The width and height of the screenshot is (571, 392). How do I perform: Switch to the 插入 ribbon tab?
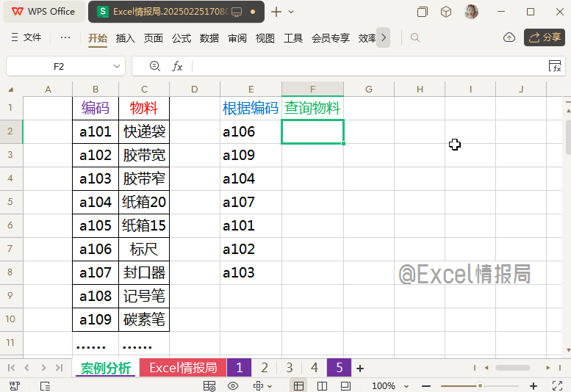(125, 38)
